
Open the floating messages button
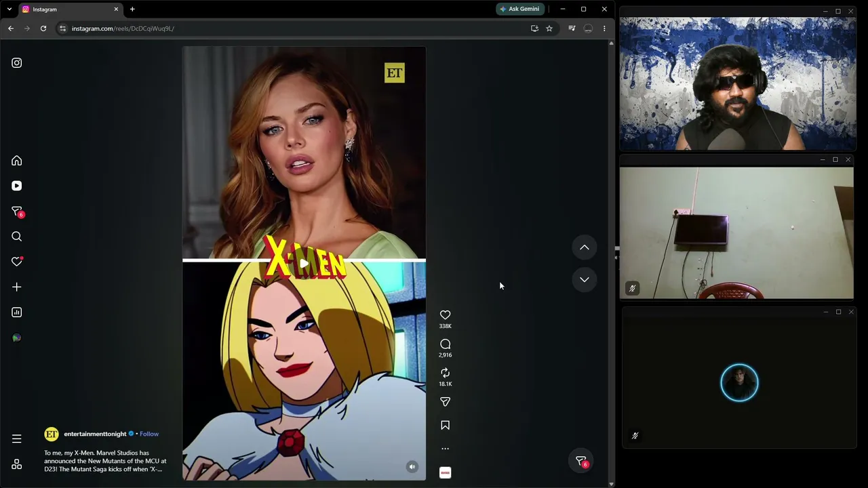point(581,461)
